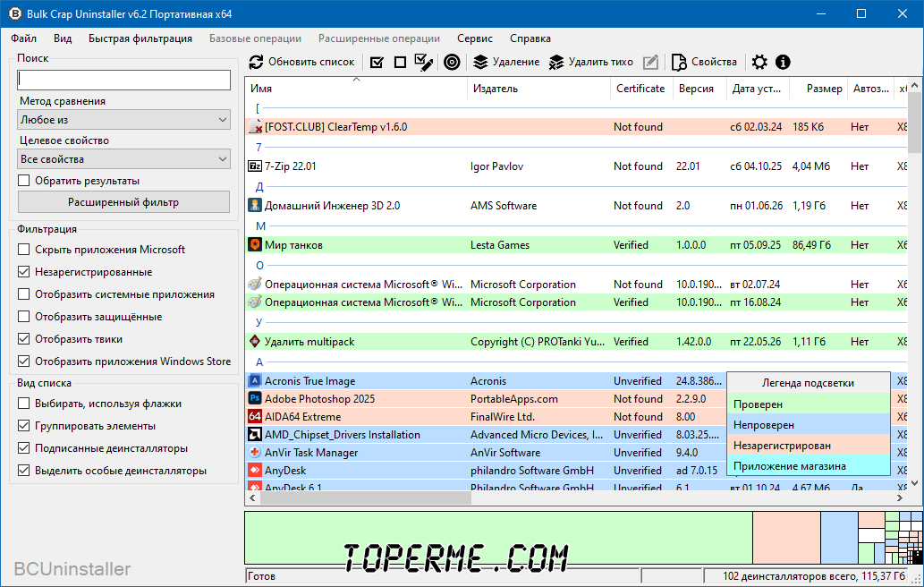Sort by the Имя column header
This screenshot has height=587, width=924.
[356, 89]
